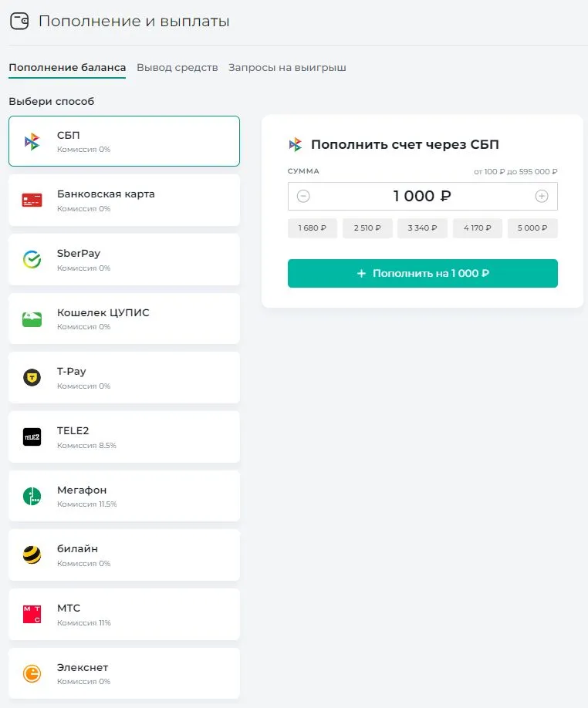The height and width of the screenshot is (708, 588).
Task: Open the Запросы на выигрыш tab
Action: [x=287, y=68]
